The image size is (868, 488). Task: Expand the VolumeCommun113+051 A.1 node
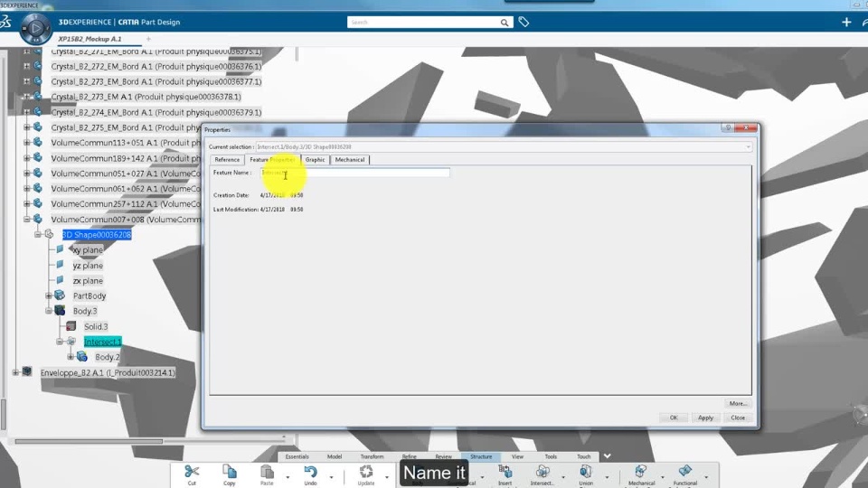click(26, 143)
